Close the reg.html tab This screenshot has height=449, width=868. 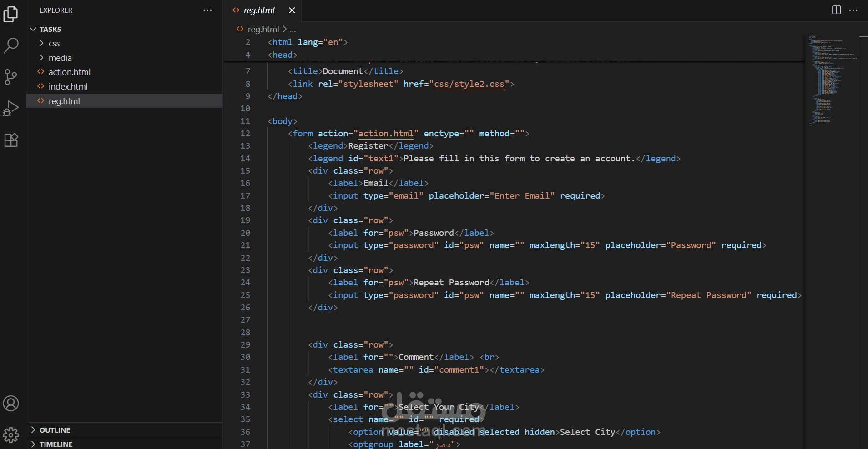292,10
